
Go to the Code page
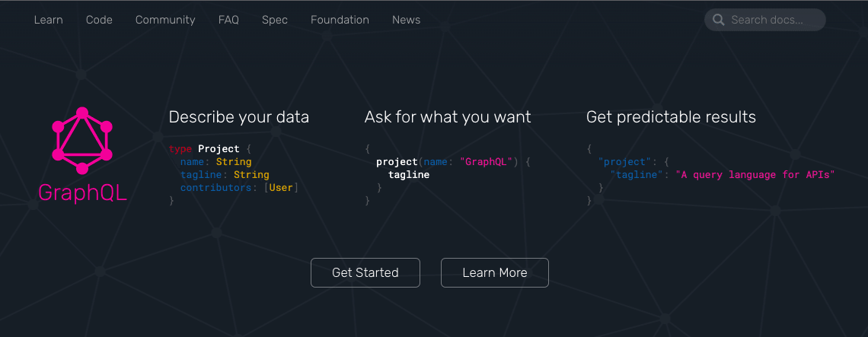[99, 20]
